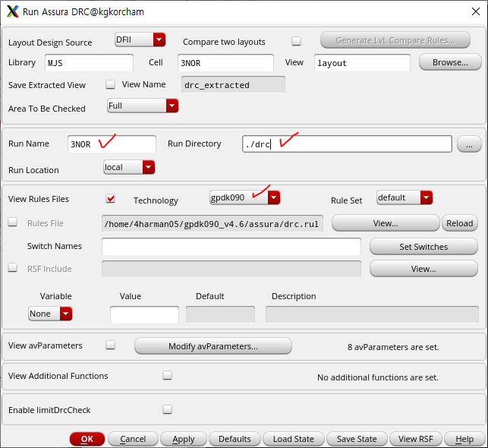The width and height of the screenshot is (488, 448).
Task: Toggle the View avParameters checkbox
Action: (x=110, y=345)
